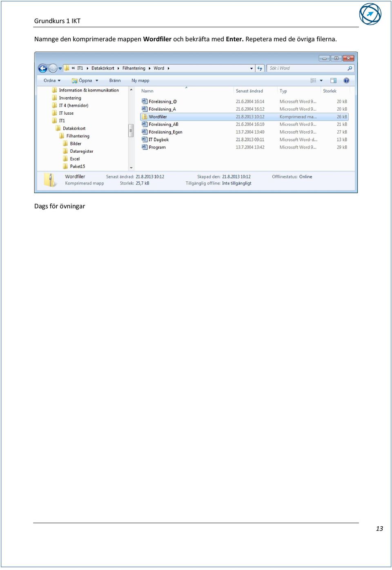Click the large zip folder details-pane icon
The image size is (392, 570).
[50, 180]
